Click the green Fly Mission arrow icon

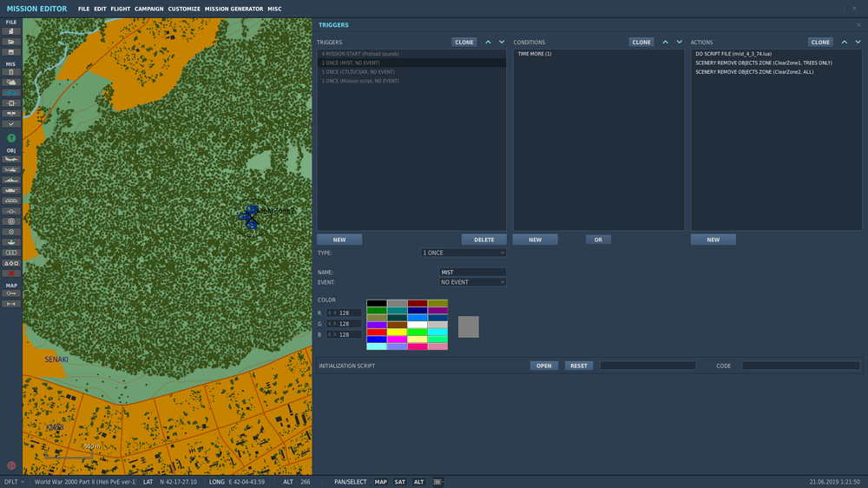click(11, 138)
